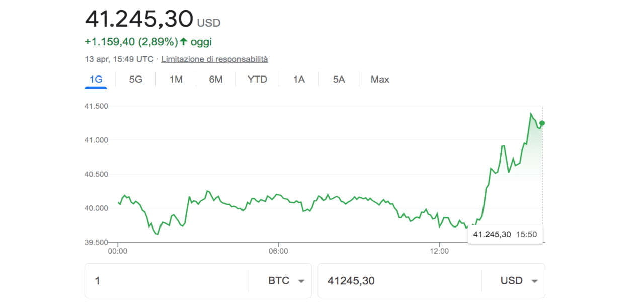This screenshot has width=644, height=302.
Task: Expand the BTC currency dropdown
Action: tap(286, 281)
